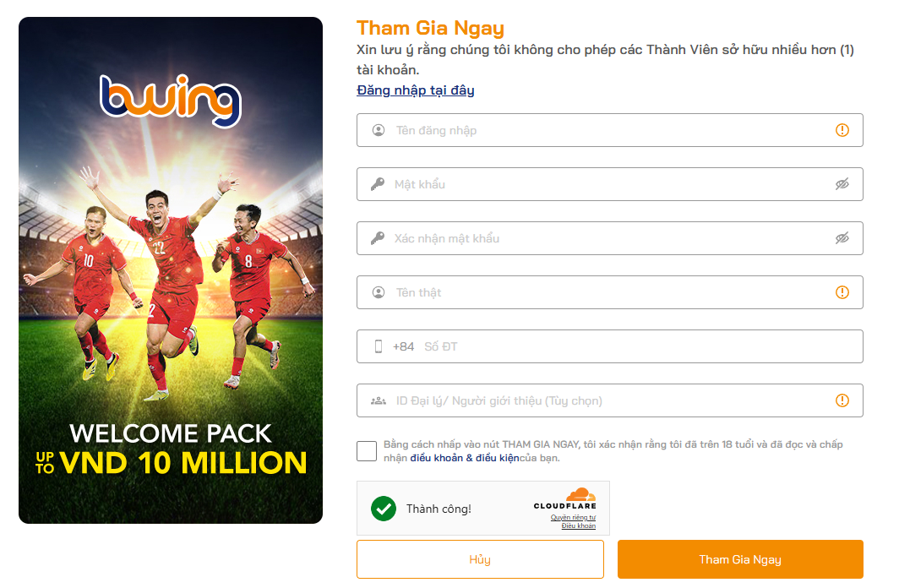Click the Hủy cancel button
The width and height of the screenshot is (899, 588).
tap(480, 559)
